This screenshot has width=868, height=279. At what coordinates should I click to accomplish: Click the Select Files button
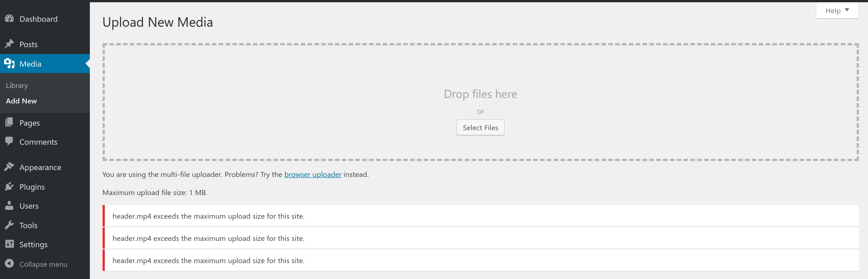tap(481, 127)
